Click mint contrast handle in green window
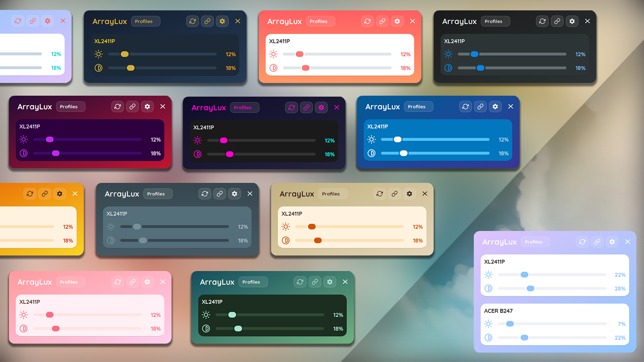This screenshot has width=644, height=362. (238, 329)
